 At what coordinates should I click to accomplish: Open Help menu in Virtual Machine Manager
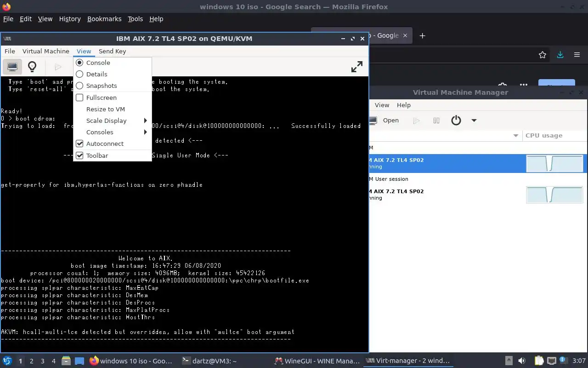tap(404, 105)
